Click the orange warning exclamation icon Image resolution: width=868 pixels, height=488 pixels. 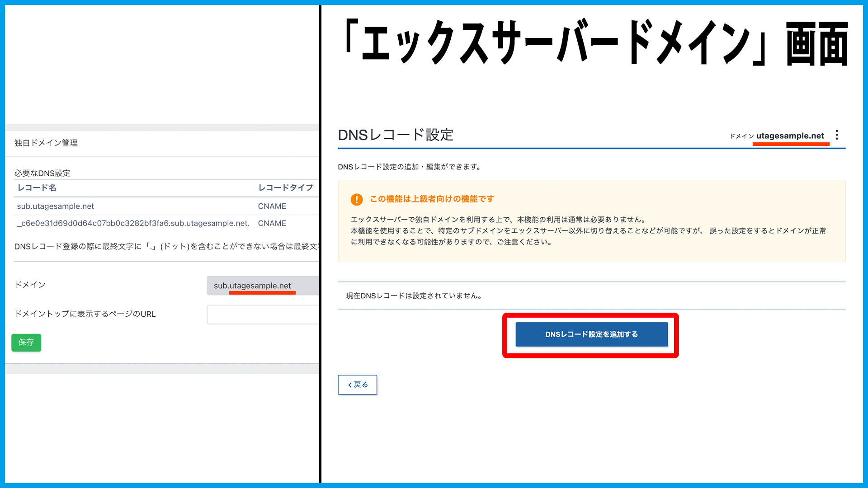coord(357,199)
